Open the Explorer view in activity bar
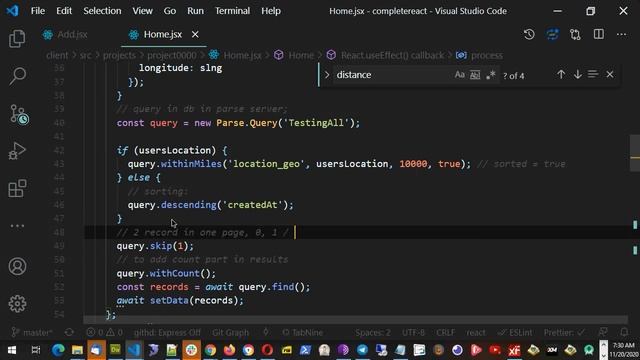The height and width of the screenshot is (360, 640). [x=17, y=39]
